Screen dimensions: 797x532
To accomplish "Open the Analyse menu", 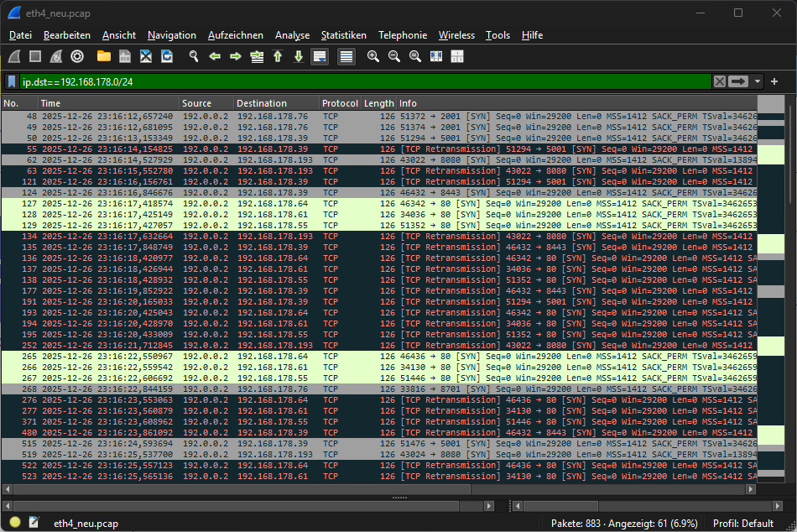I will [292, 35].
